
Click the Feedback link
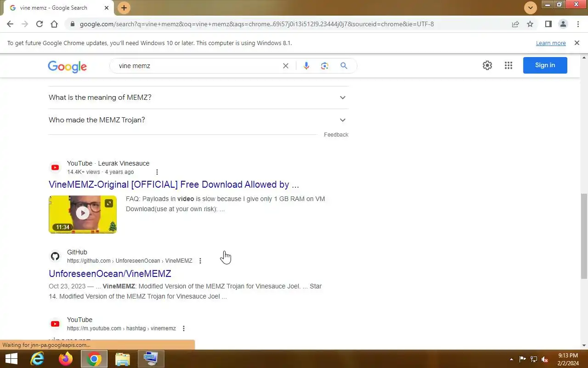click(336, 135)
